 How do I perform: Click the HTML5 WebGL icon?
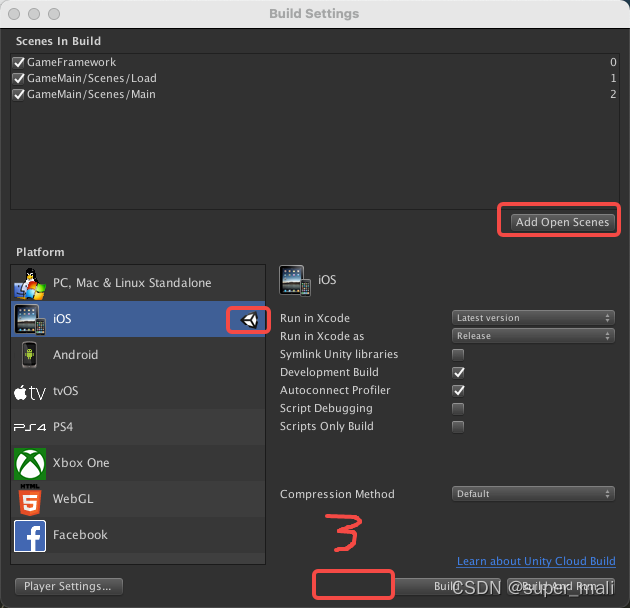30,500
